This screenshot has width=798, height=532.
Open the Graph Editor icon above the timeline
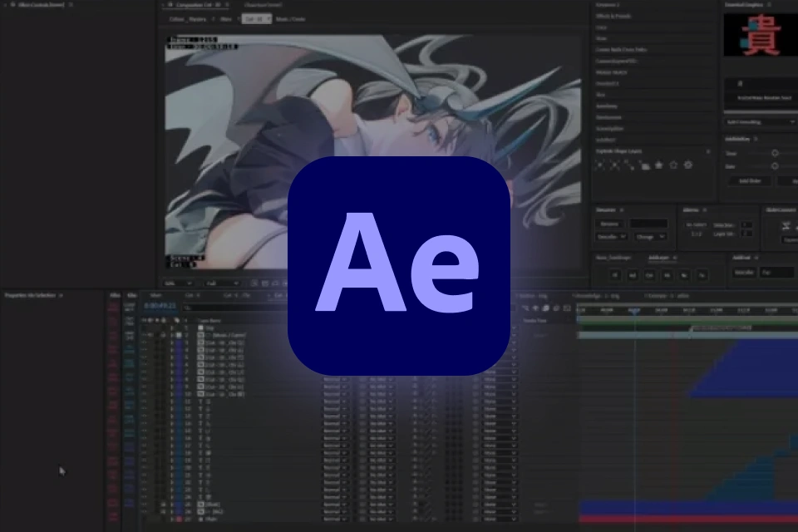567,308
